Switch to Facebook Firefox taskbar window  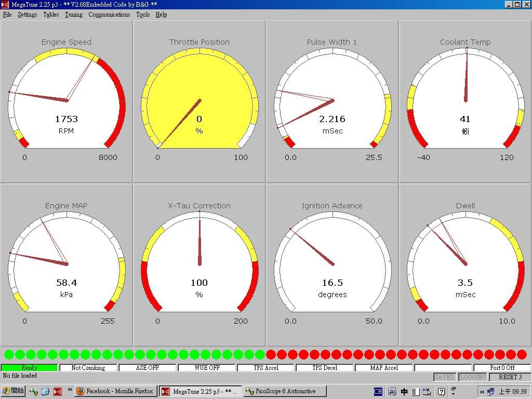pos(115,391)
